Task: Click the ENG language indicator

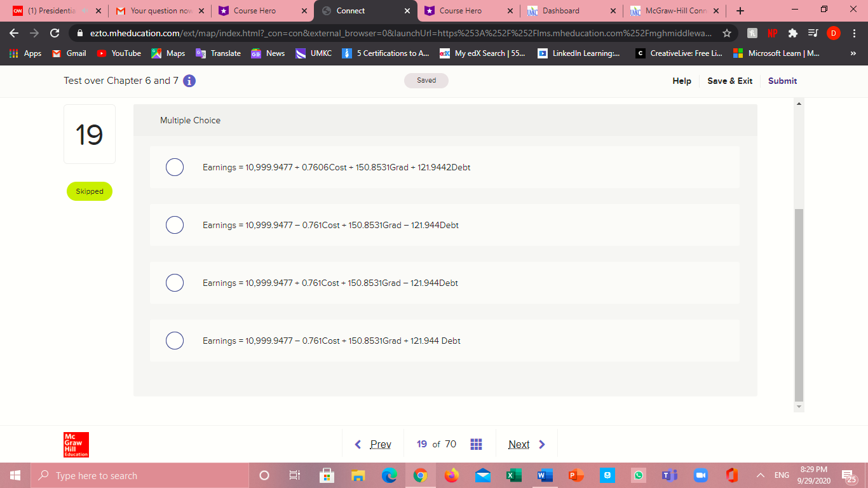Action: pos(782,475)
